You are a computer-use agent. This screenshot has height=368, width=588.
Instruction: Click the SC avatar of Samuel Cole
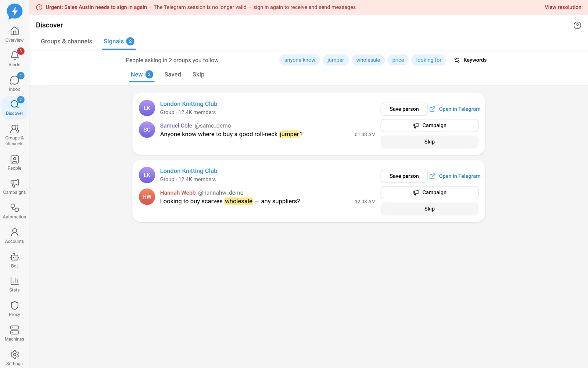[x=147, y=130]
